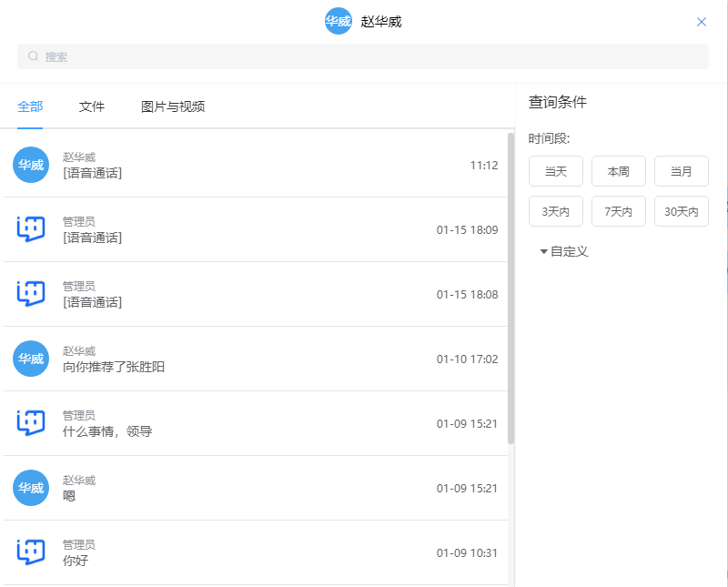728x587 pixels.
Task: Filter records by 本周
Action: pos(619,171)
